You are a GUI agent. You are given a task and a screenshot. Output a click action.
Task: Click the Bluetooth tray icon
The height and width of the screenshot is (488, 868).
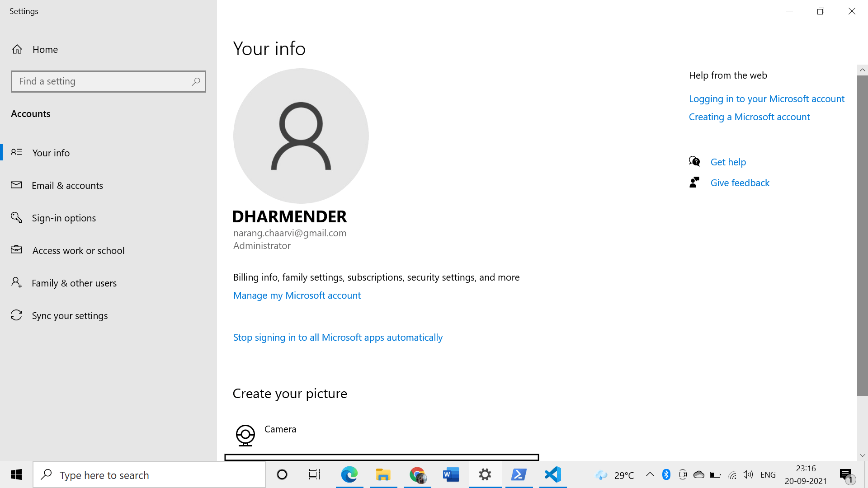[x=666, y=474]
